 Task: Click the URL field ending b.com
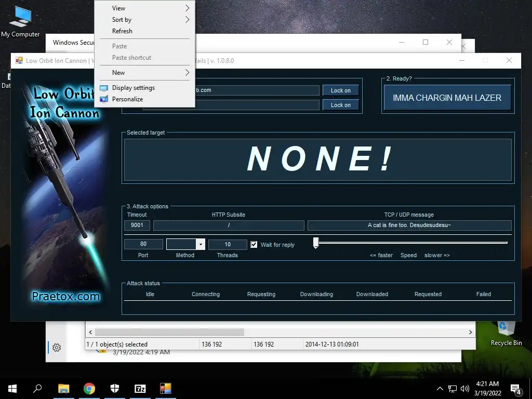coord(257,90)
